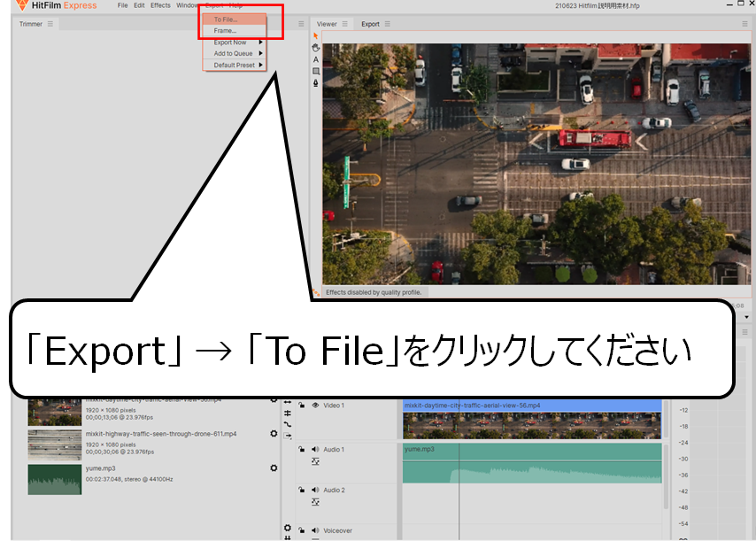Select the Text tool marked A
756x541 pixels.
pyautogui.click(x=316, y=59)
